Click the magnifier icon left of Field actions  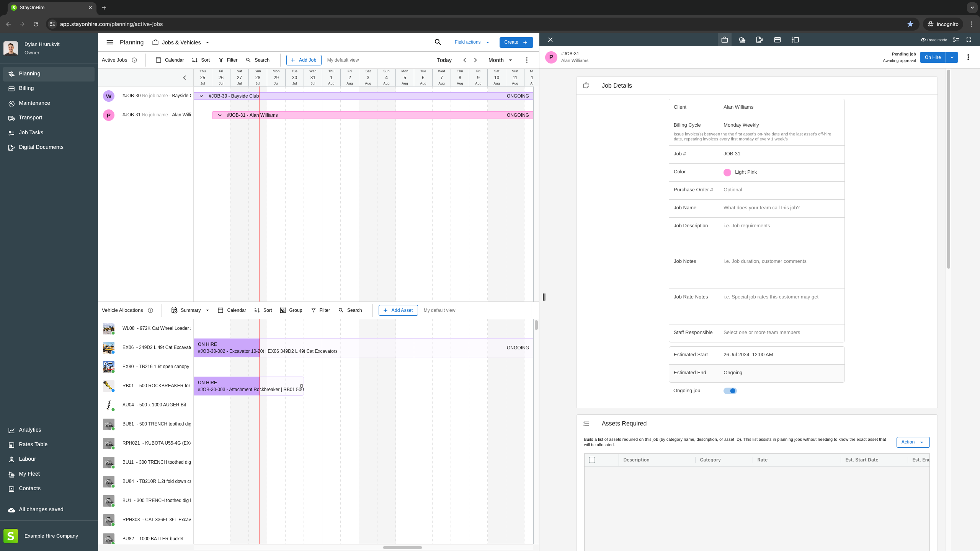point(438,42)
